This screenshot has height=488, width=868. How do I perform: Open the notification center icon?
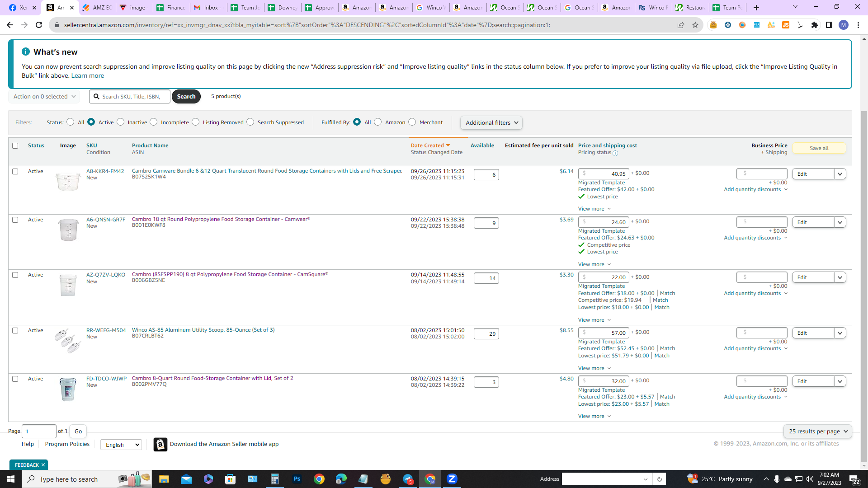(854, 479)
